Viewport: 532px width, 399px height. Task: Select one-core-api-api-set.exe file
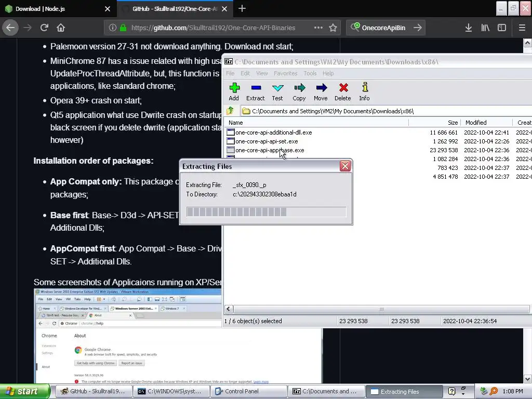coord(267,141)
